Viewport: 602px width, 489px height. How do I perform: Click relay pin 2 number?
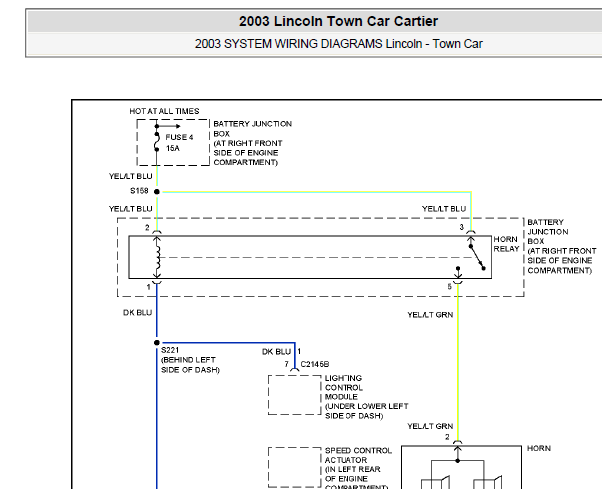click(x=147, y=228)
